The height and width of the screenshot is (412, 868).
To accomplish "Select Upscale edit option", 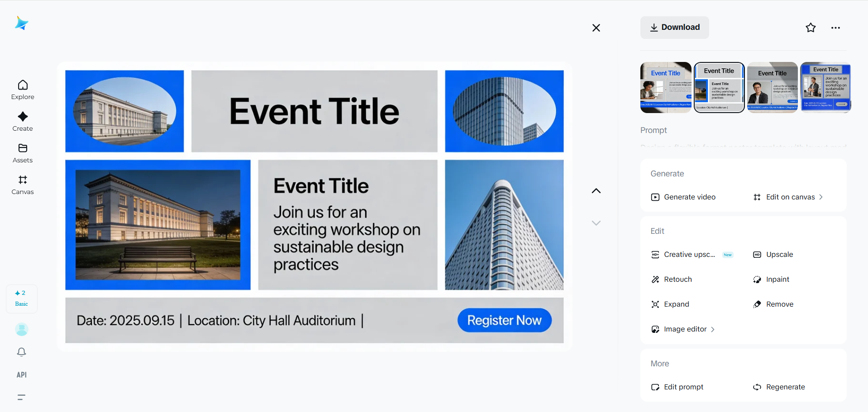I will 779,255.
